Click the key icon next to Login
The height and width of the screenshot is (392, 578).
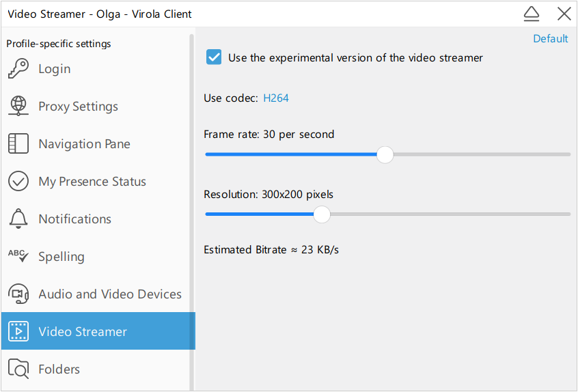[x=18, y=69]
